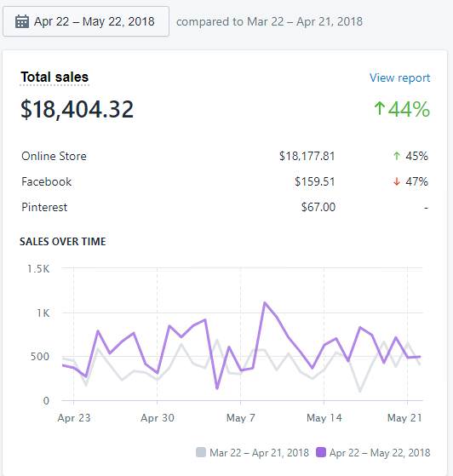
Task: Select the Pinterest sales channel row
Action: (225, 207)
